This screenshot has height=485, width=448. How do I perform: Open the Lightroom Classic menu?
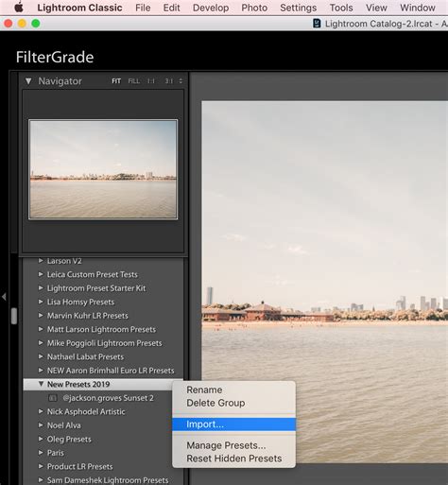pyautogui.click(x=79, y=8)
